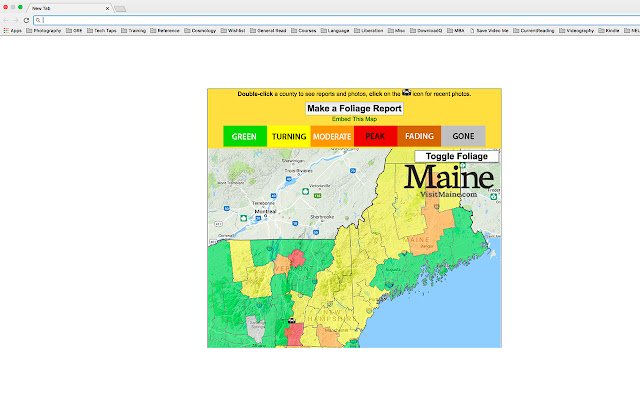Image resolution: width=640 pixels, height=400 pixels.
Task: Close the New Tab tab
Action: click(107, 8)
